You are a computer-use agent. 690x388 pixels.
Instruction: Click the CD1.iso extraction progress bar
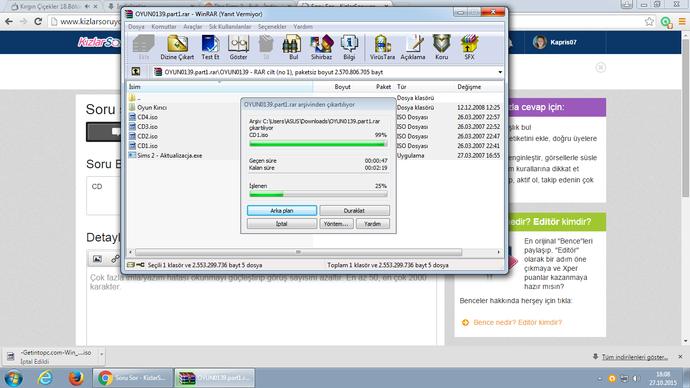coord(318,144)
